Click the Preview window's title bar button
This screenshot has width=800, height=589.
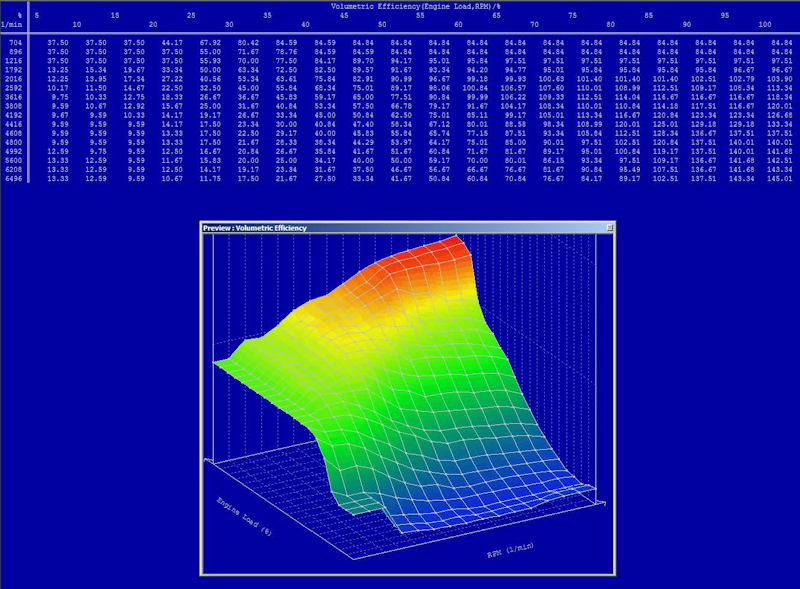(x=607, y=228)
